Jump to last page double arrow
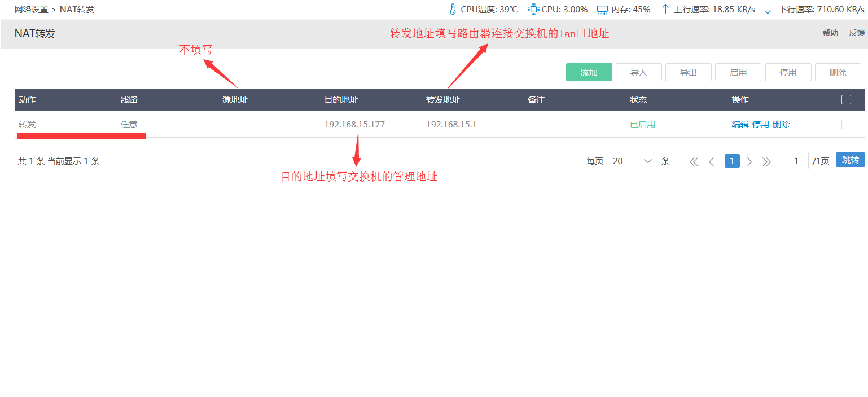This screenshot has width=868, height=397. tap(766, 162)
